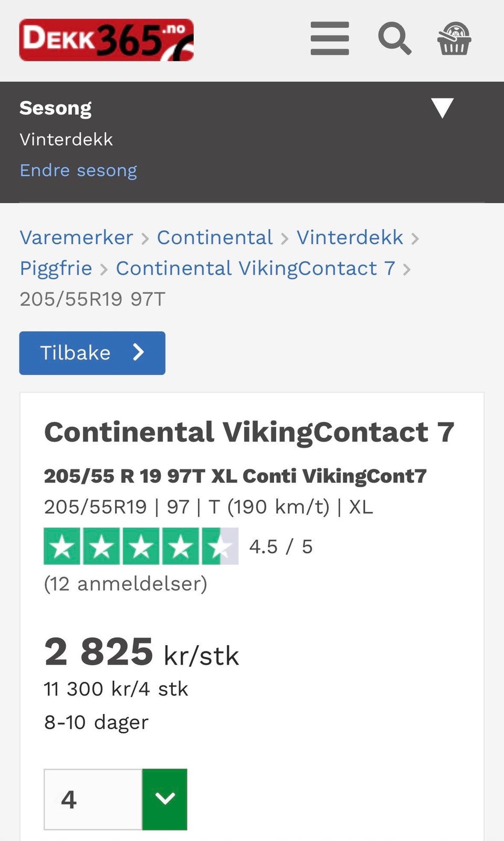Select Piggfrie breadcrumb link
This screenshot has width=504, height=841.
pos(56,268)
